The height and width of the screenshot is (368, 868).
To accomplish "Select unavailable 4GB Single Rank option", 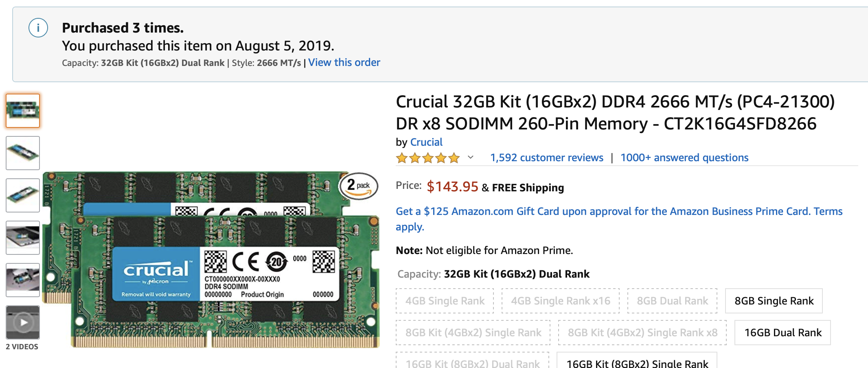I will pyautogui.click(x=445, y=301).
